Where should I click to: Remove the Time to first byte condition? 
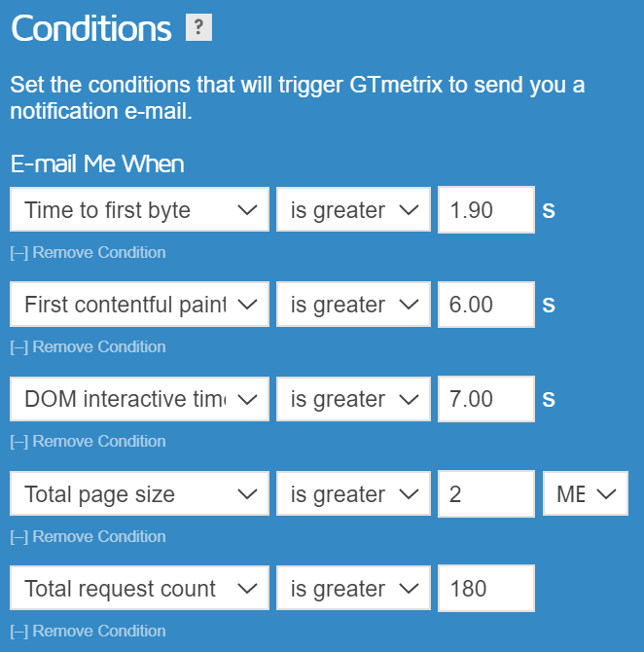tap(89, 252)
